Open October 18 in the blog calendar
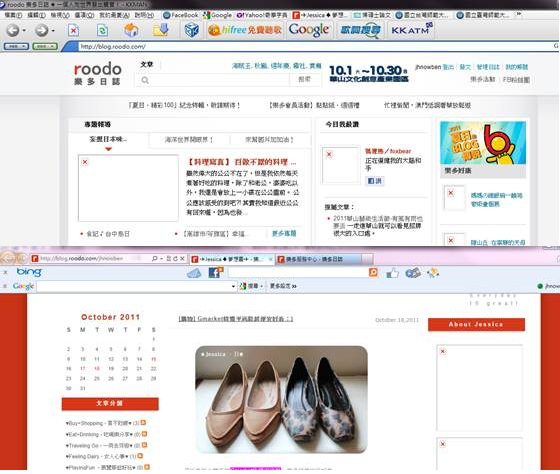 coord(97,368)
